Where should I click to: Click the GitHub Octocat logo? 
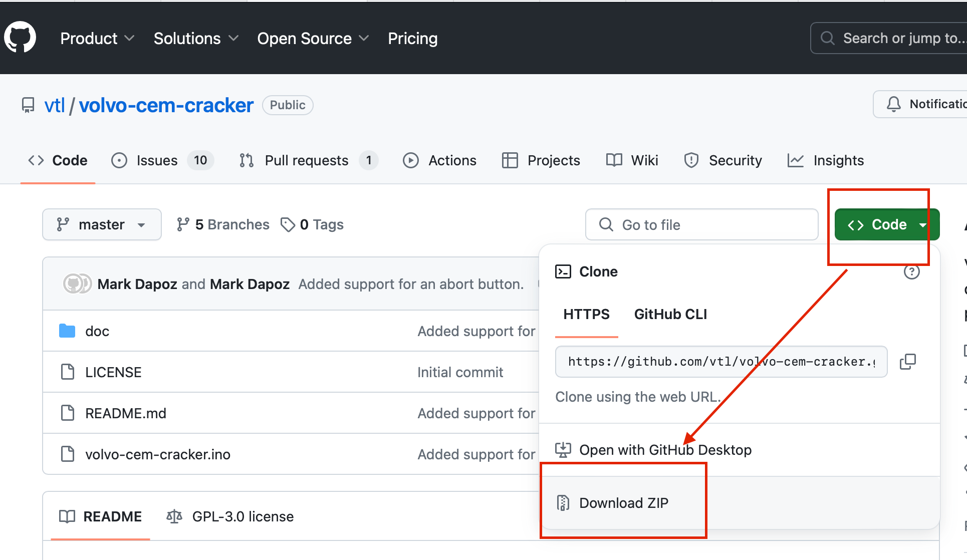[20, 38]
